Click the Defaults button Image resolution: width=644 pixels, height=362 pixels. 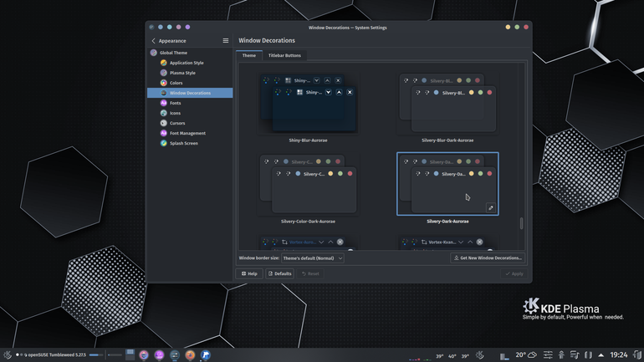pos(279,273)
